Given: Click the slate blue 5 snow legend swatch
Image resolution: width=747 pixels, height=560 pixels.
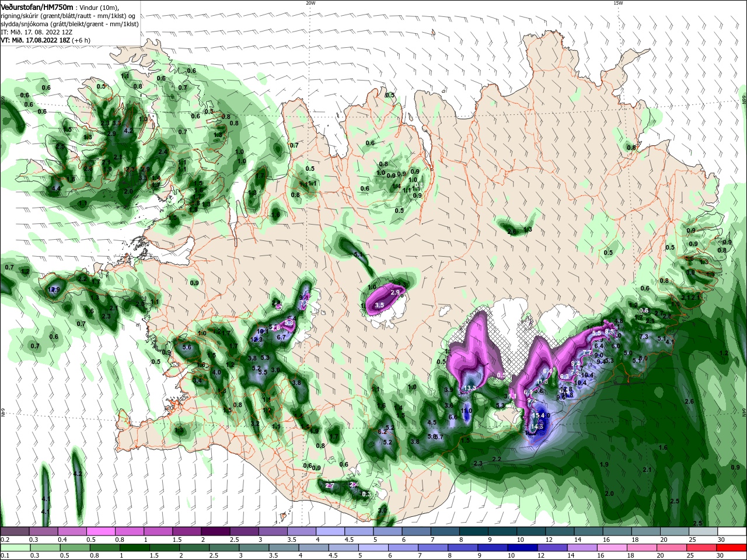Looking at the screenshot, I should coord(388,531).
